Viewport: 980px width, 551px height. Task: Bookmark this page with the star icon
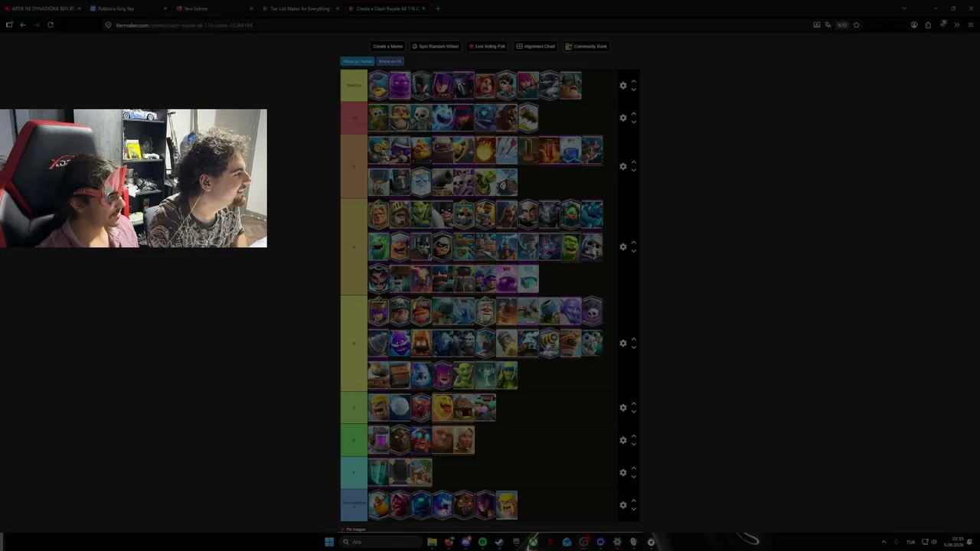click(856, 24)
